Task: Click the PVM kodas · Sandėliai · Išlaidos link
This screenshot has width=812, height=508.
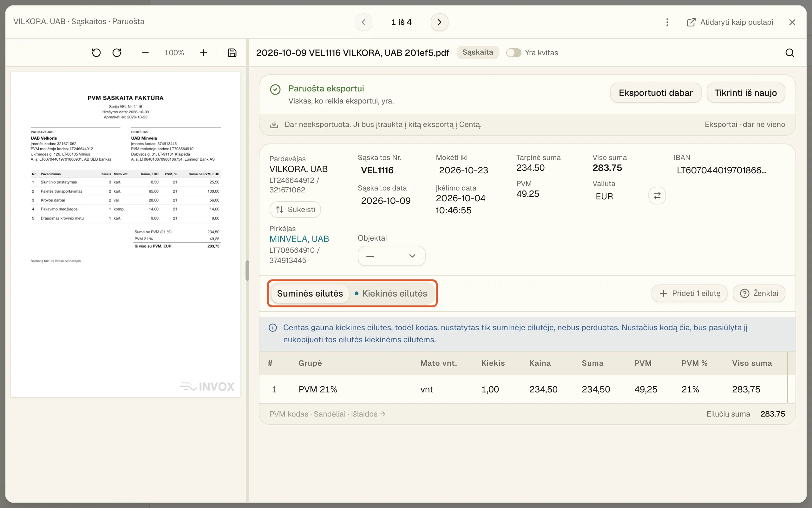Action: (327, 414)
